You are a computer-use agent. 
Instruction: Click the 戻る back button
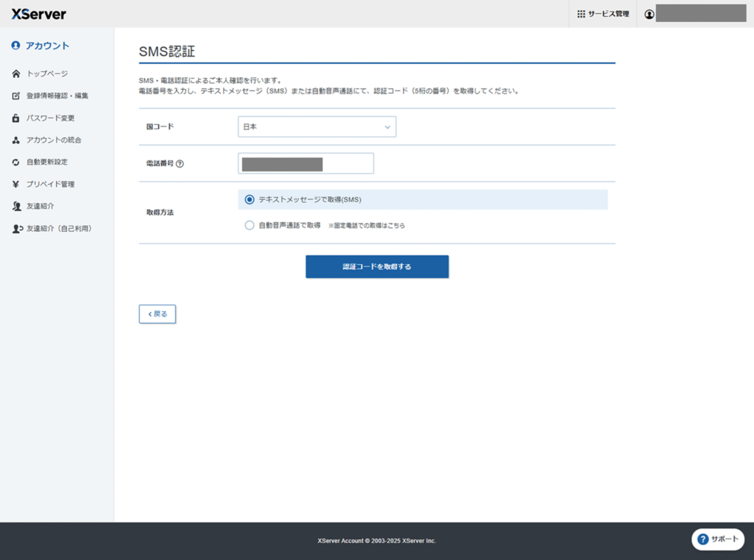(x=157, y=314)
